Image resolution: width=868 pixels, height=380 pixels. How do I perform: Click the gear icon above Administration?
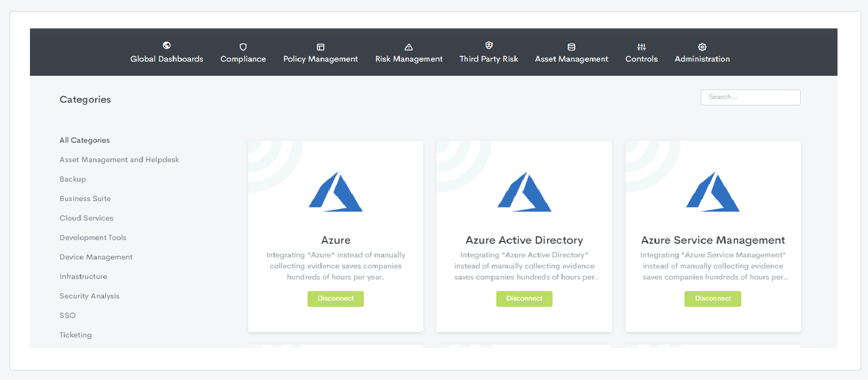pos(702,47)
